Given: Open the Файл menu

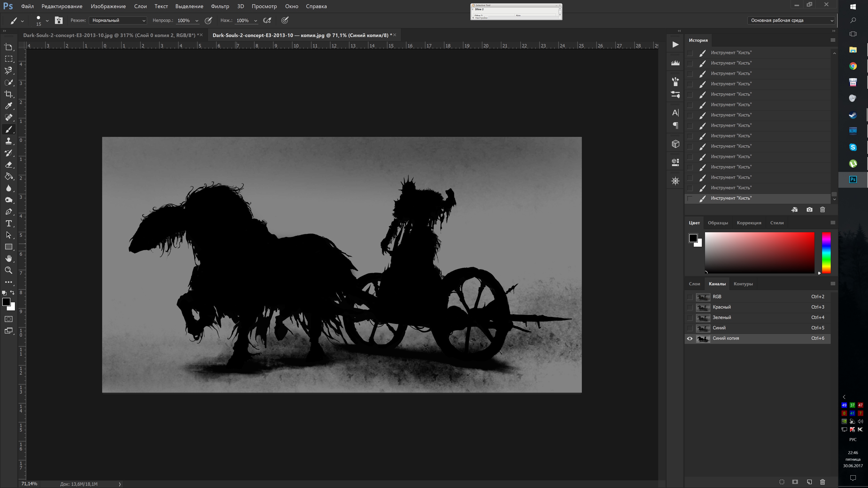Looking at the screenshot, I should pos(27,6).
